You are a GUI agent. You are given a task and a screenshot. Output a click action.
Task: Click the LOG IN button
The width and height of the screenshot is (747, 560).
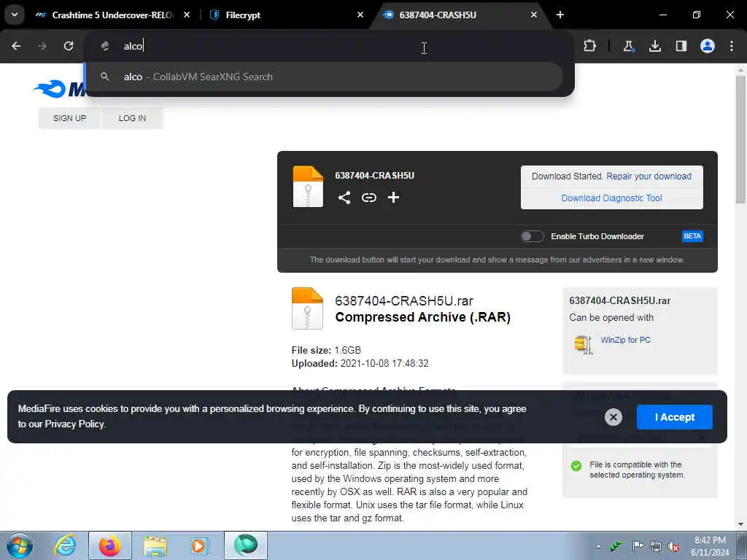click(132, 118)
